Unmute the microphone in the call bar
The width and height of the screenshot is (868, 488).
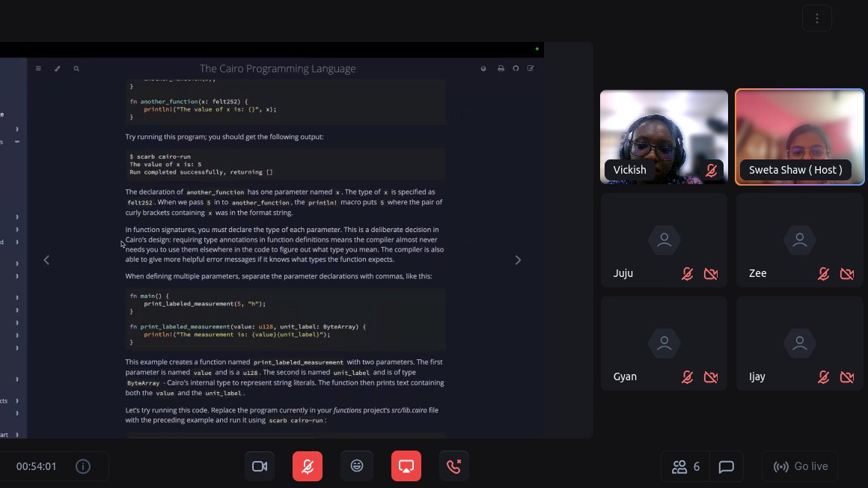[308, 466]
